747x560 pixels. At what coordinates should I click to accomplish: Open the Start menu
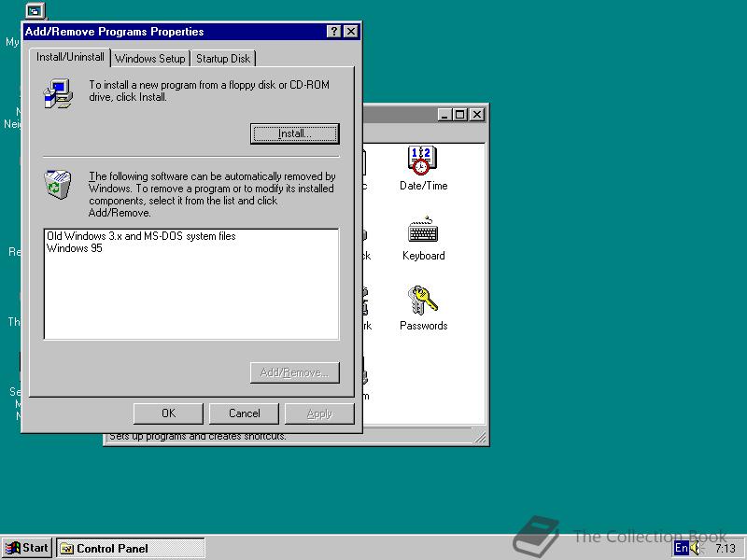coord(27,548)
